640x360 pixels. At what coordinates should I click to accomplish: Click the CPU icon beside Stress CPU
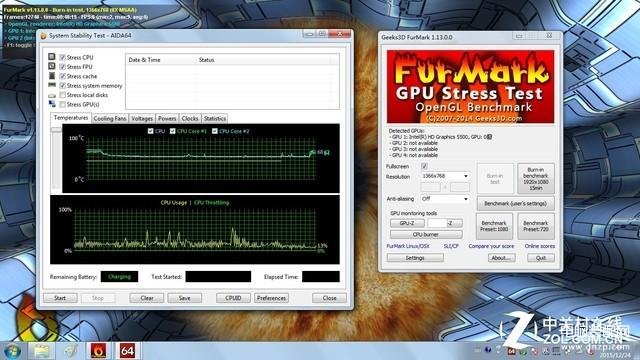pos(52,57)
